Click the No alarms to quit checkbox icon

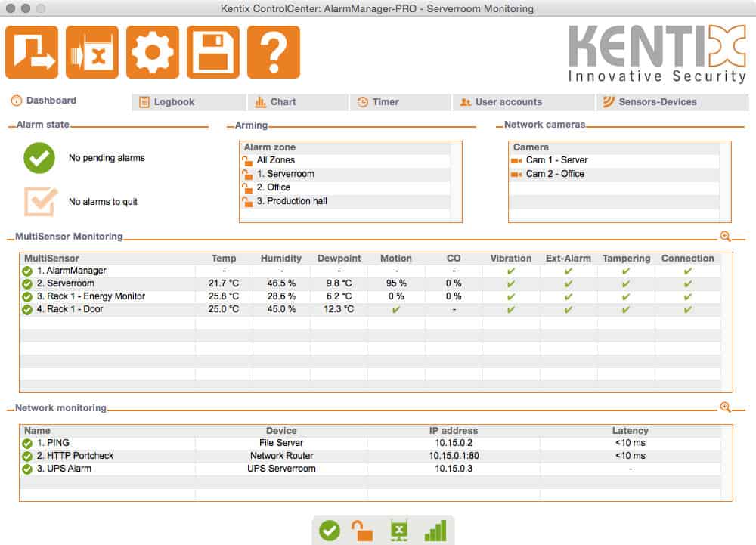pos(41,201)
